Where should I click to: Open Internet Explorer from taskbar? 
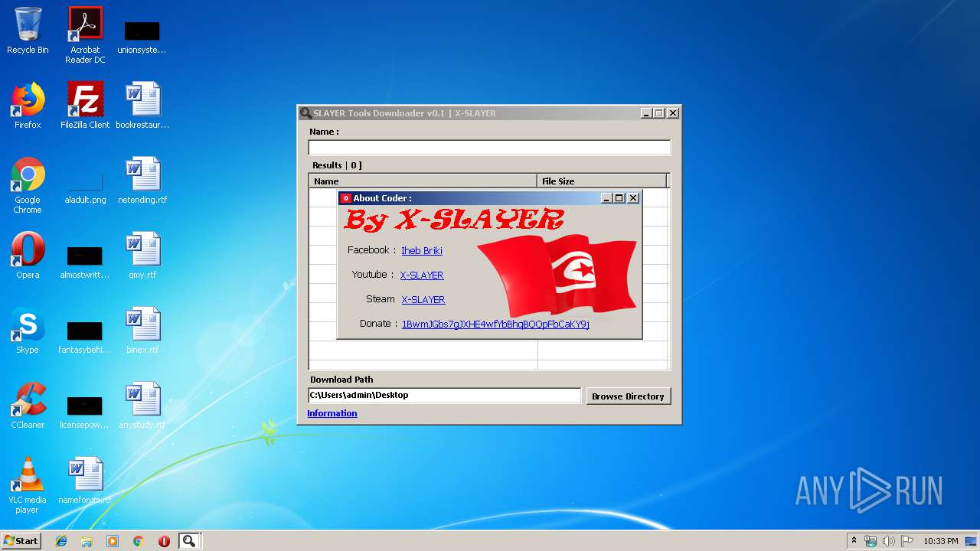coord(61,541)
